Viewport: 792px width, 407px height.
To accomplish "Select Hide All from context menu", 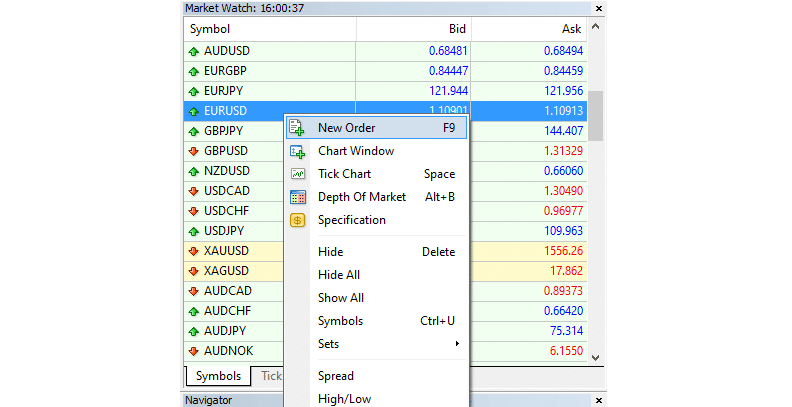I will 339,275.
